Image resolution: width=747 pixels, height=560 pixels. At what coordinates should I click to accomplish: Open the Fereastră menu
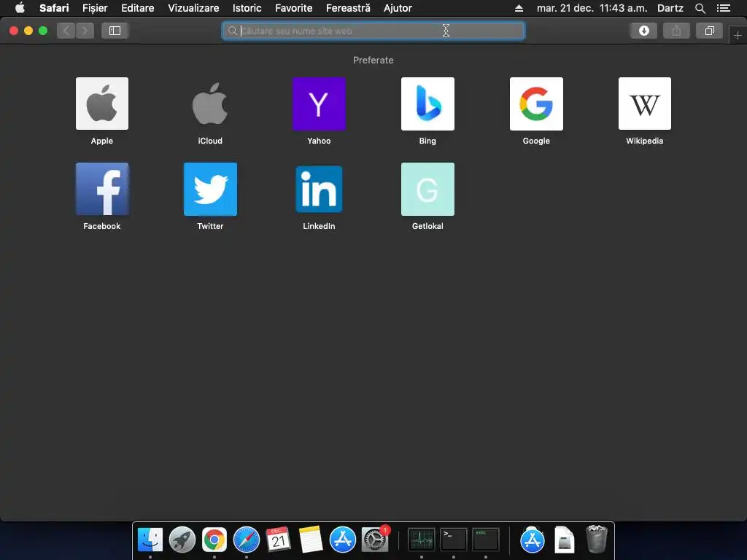coord(348,8)
